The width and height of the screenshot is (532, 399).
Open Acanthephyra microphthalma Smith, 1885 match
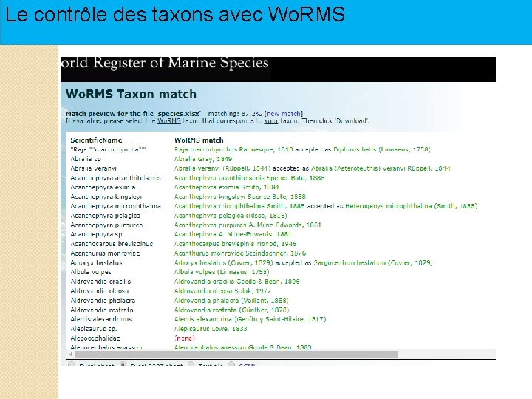(x=239, y=206)
